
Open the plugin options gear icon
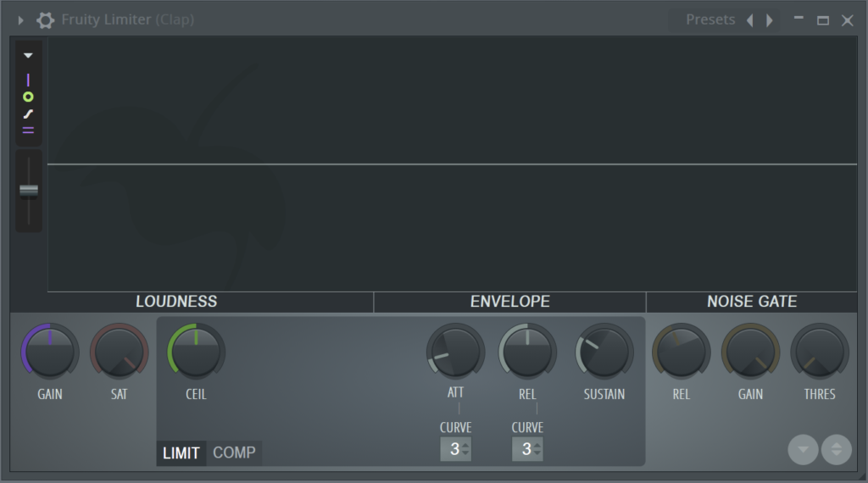pyautogui.click(x=46, y=20)
